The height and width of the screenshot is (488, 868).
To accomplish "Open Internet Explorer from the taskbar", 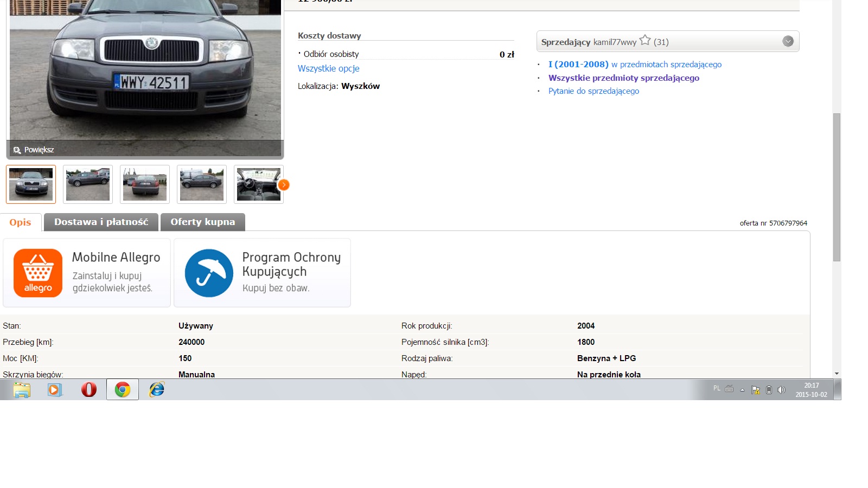I will coord(157,389).
